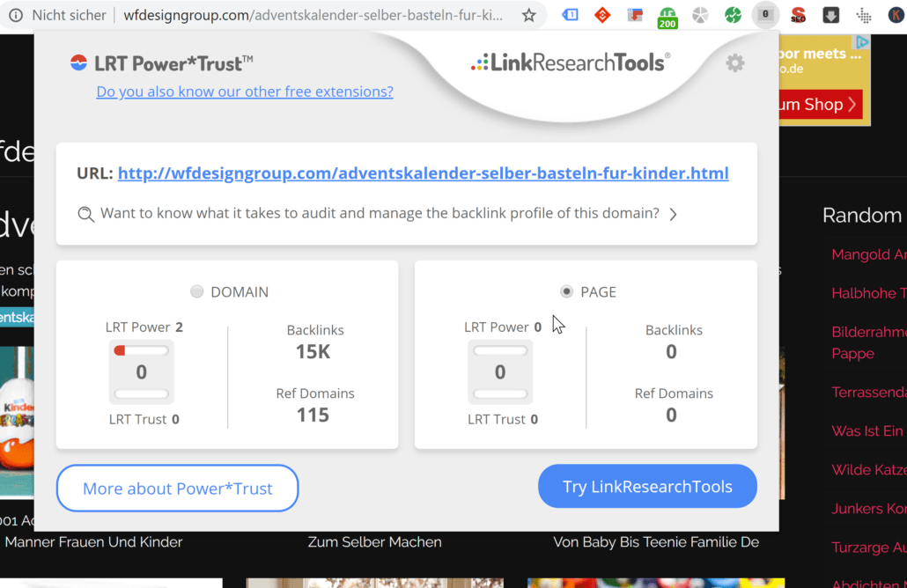Open the 'Was Ist Ein' random post link
The height and width of the screenshot is (588, 907).
click(x=869, y=430)
